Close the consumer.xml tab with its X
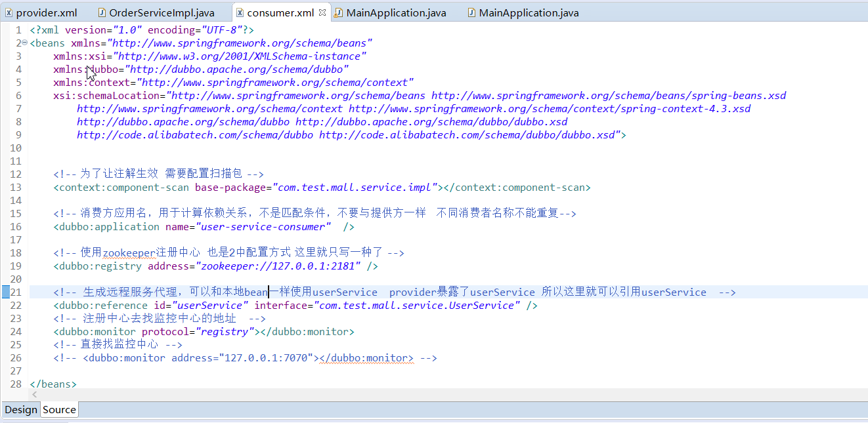The width and height of the screenshot is (868, 423). 322,12
